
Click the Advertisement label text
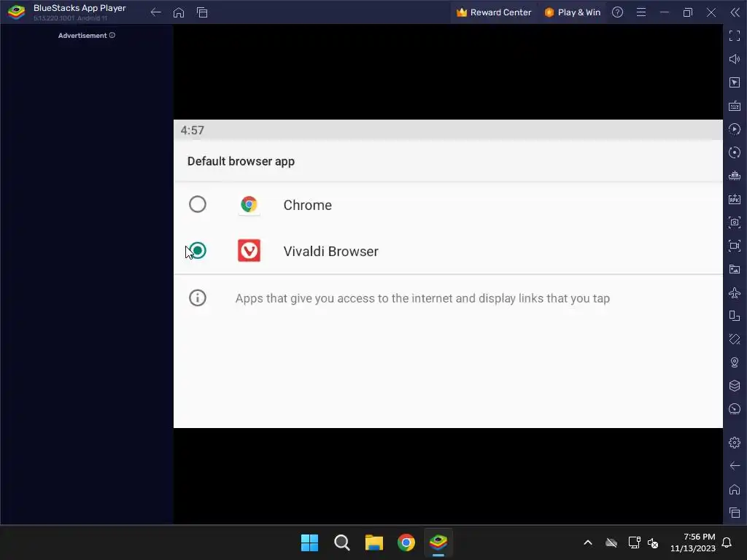[x=82, y=36]
